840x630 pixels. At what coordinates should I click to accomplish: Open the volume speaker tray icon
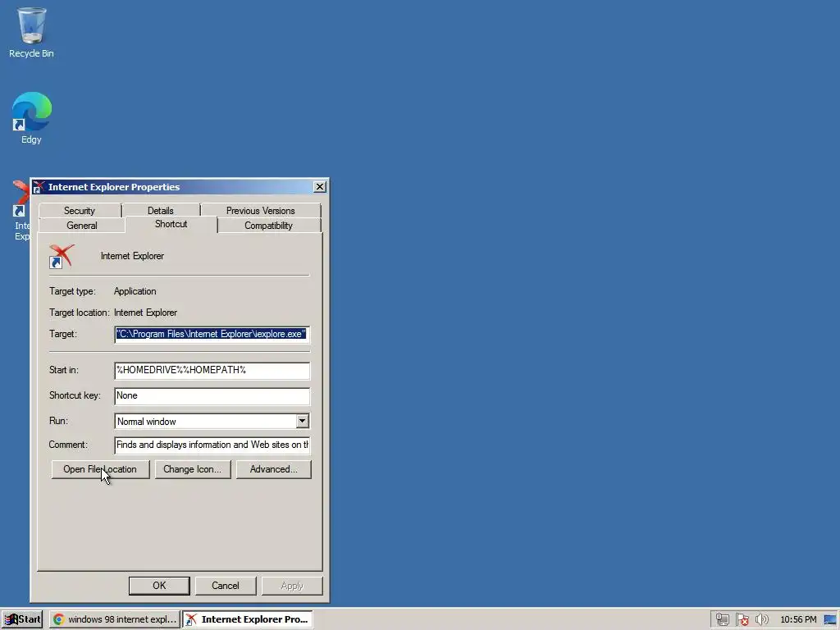point(761,619)
